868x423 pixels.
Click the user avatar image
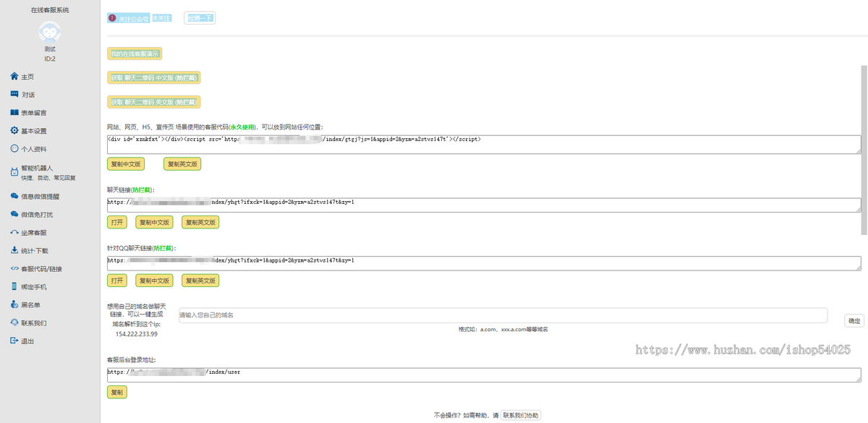50,31
